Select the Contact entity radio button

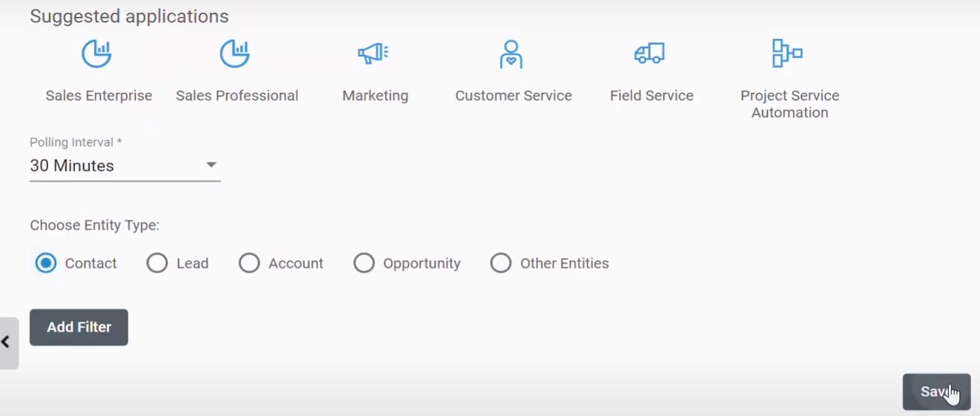[x=46, y=264]
